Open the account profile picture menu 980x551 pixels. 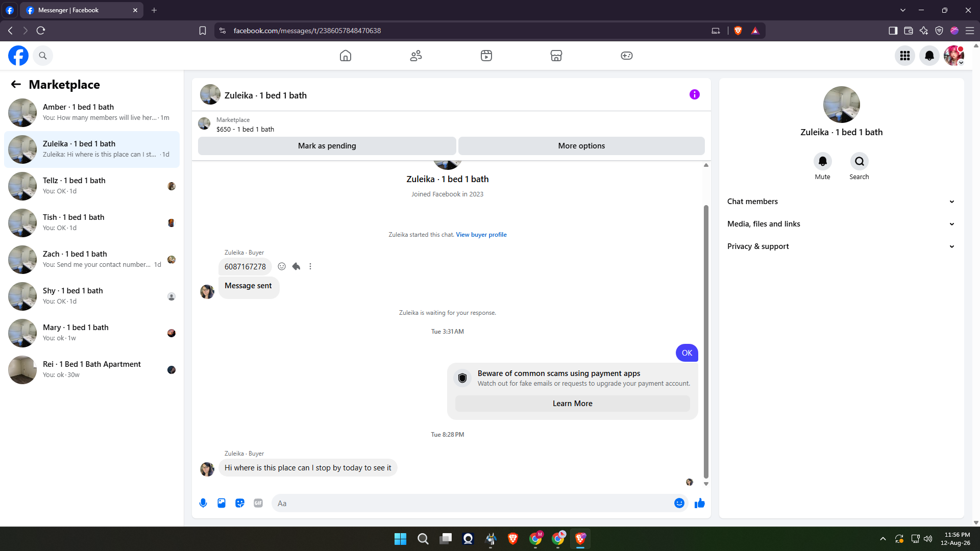point(953,56)
